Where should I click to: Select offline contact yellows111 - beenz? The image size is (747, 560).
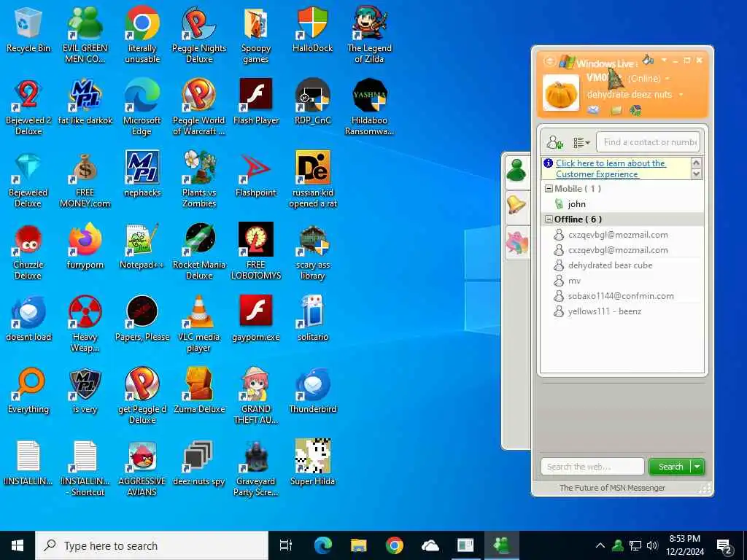[605, 311]
